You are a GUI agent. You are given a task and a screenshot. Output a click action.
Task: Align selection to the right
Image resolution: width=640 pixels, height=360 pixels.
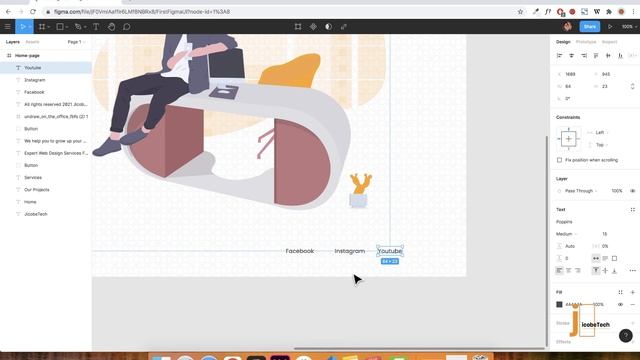584,55
